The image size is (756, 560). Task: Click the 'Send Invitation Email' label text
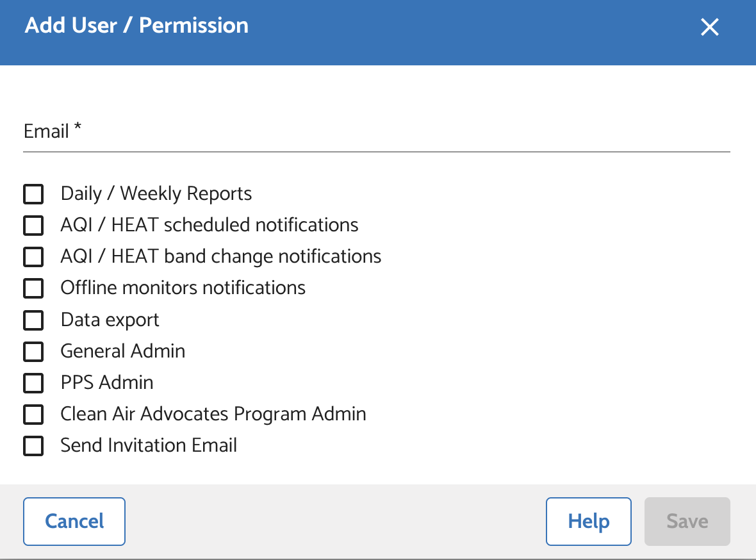coord(149,445)
